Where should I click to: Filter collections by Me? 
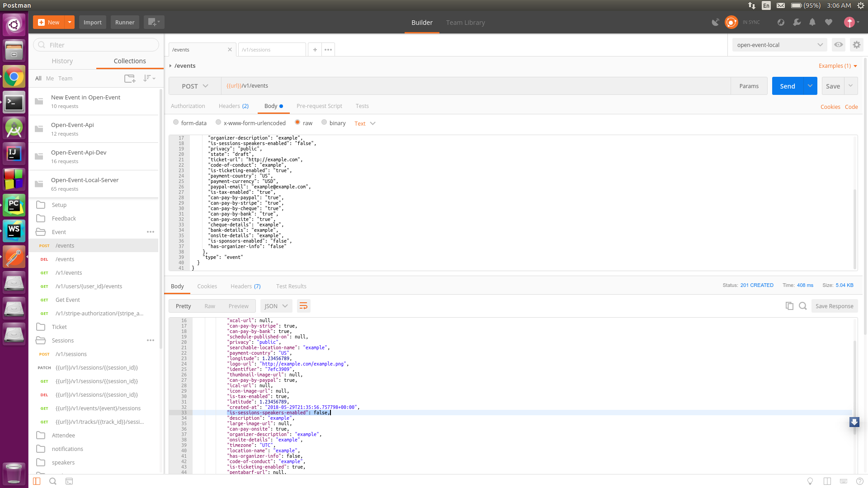pos(50,78)
